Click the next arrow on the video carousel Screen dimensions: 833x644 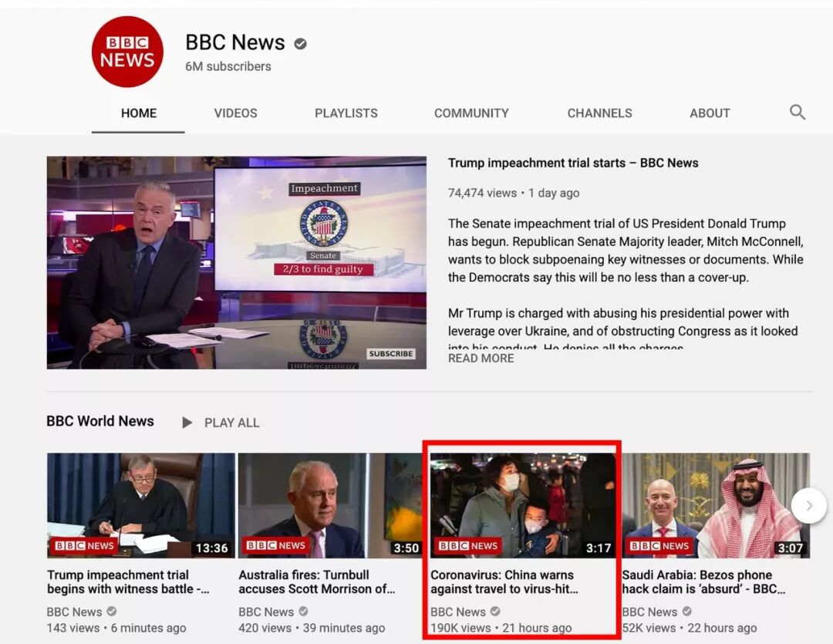pos(808,505)
